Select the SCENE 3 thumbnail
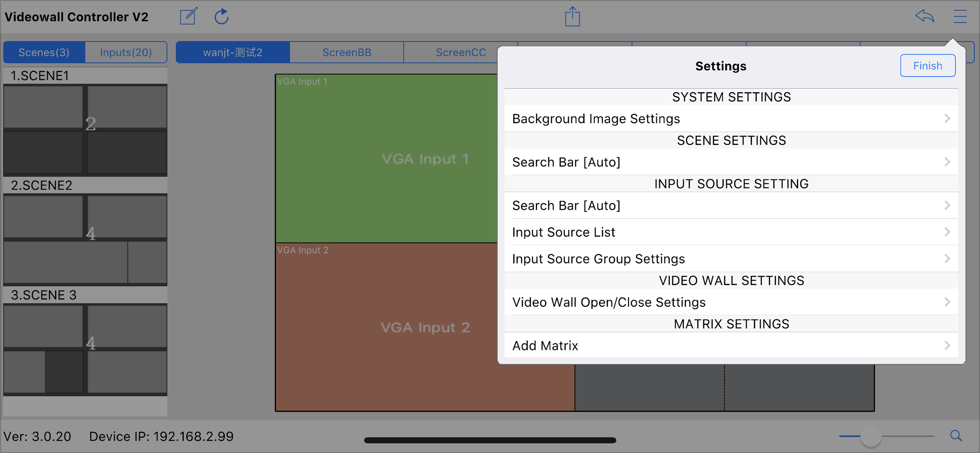 (85, 349)
